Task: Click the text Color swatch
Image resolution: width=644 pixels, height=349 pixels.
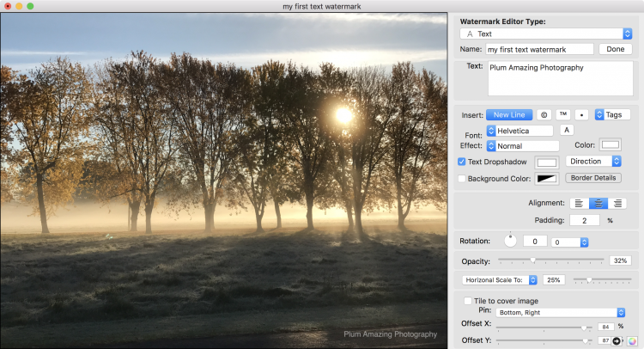Action: click(611, 145)
